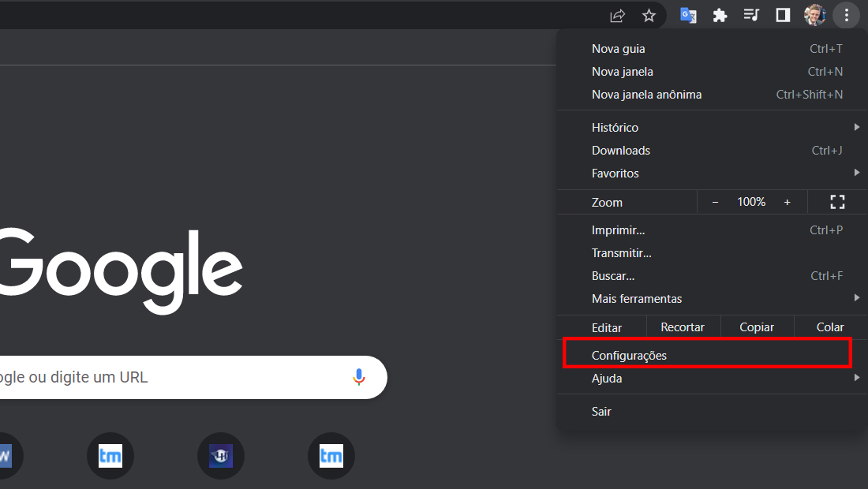Choose Transmitir... menu entry
This screenshot has width=868, height=489.
[711, 253]
